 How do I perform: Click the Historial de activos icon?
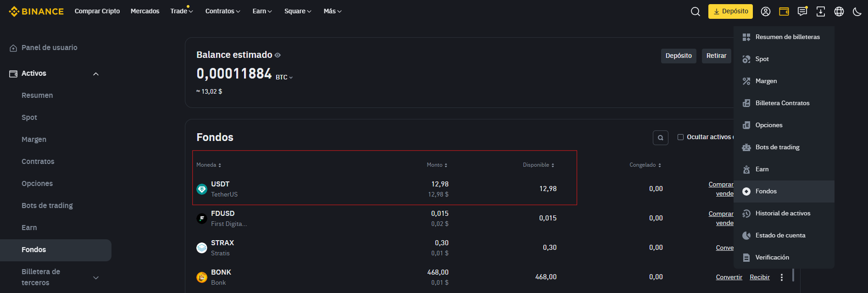(x=746, y=214)
